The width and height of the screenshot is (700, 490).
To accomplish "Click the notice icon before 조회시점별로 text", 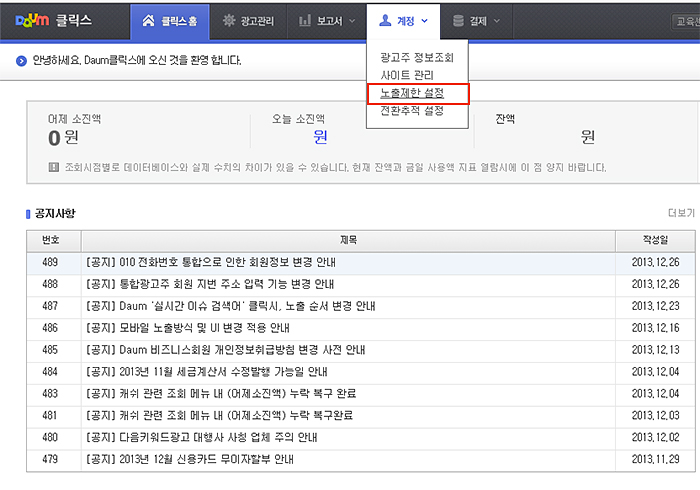I will pos(54,167).
